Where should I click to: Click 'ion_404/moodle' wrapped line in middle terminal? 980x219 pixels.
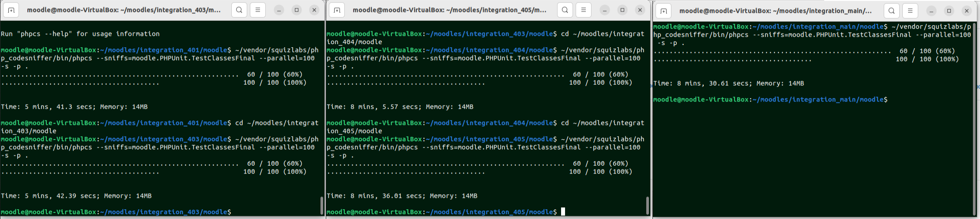pyautogui.click(x=354, y=42)
